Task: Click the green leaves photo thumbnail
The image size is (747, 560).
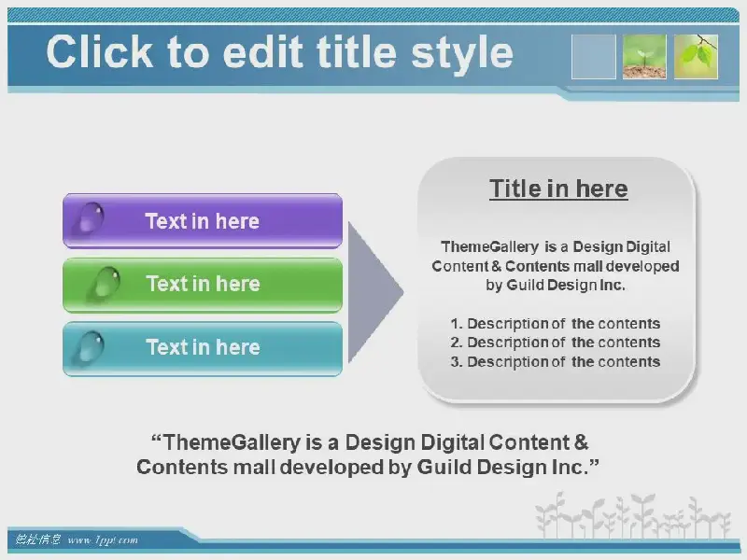Action: (x=696, y=57)
